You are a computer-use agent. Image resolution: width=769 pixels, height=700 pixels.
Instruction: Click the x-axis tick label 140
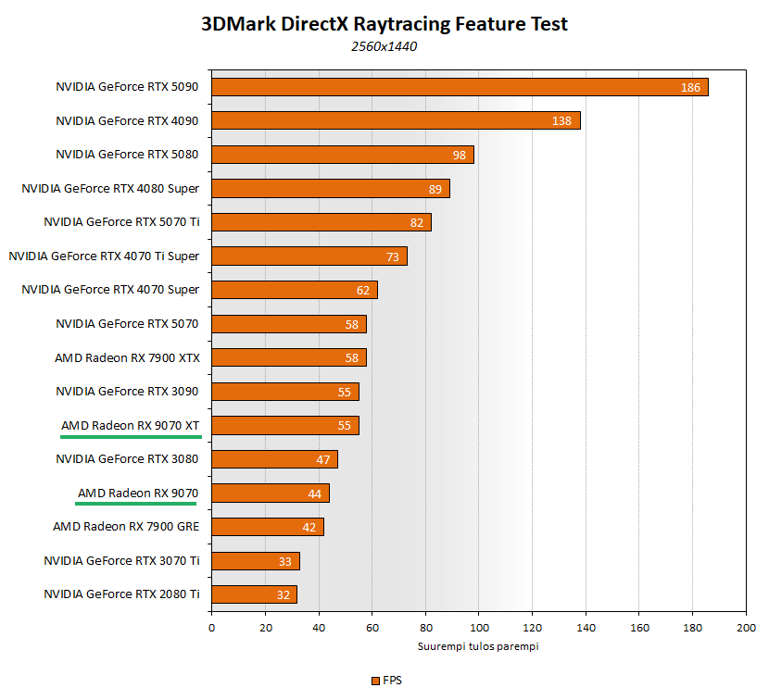pyautogui.click(x=586, y=628)
